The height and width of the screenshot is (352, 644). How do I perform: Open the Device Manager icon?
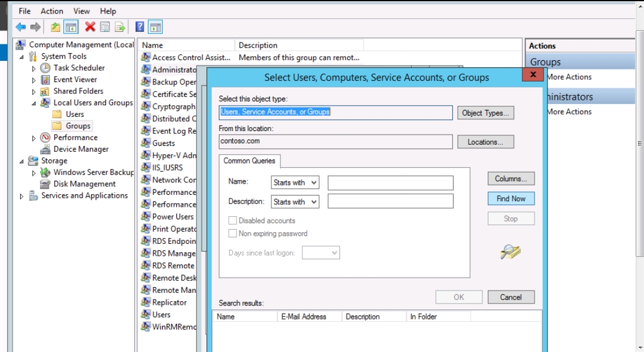pos(45,149)
